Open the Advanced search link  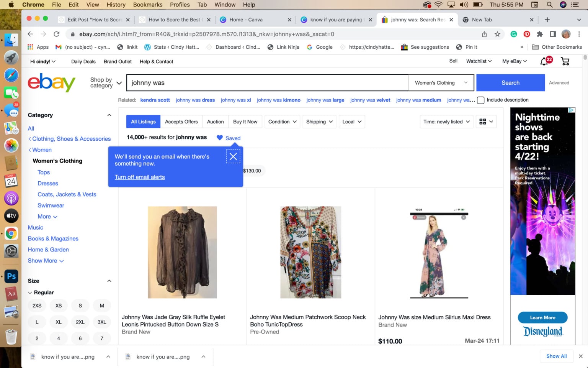[x=559, y=83]
